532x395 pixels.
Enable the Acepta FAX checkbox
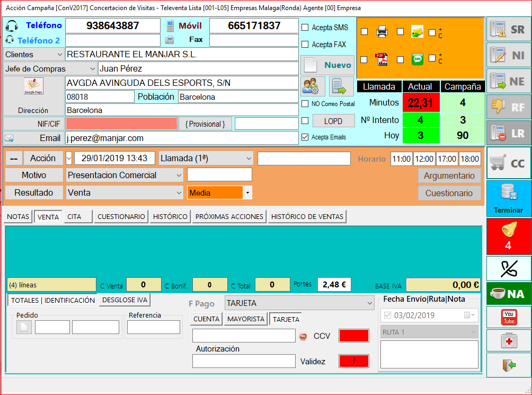(x=305, y=45)
